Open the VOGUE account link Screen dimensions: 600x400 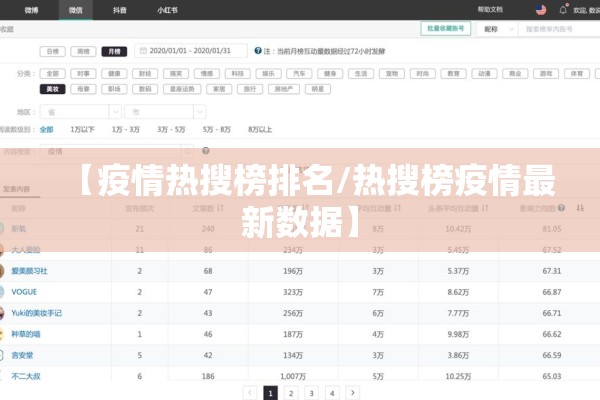pyautogui.click(x=24, y=292)
